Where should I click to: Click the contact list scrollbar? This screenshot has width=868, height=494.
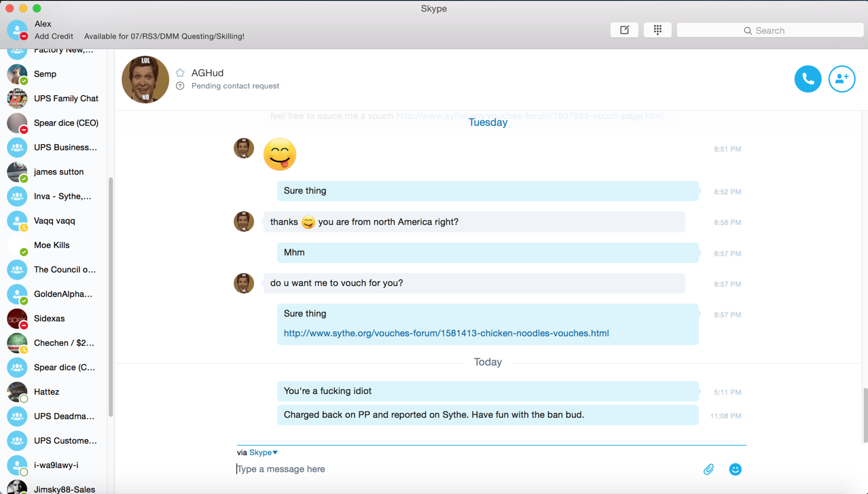coord(111,296)
